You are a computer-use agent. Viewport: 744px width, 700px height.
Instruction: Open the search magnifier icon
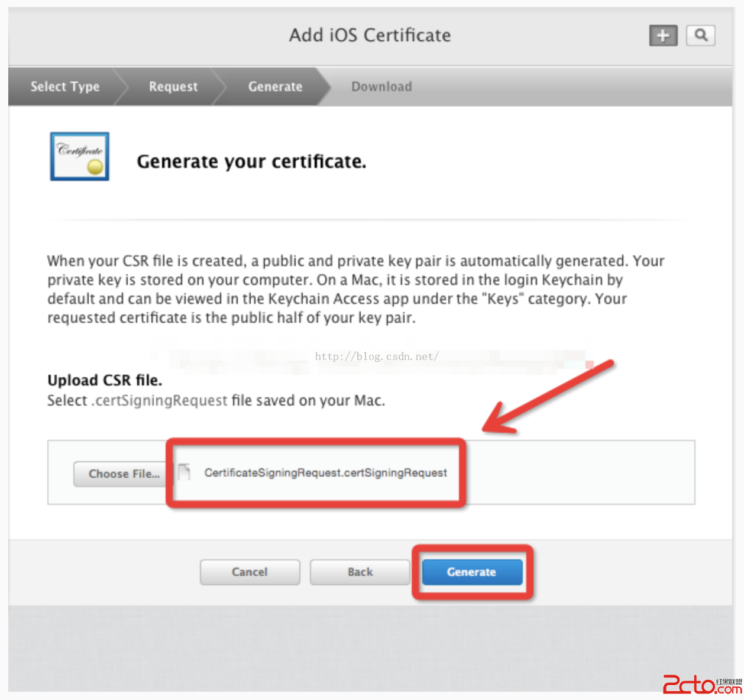[701, 35]
